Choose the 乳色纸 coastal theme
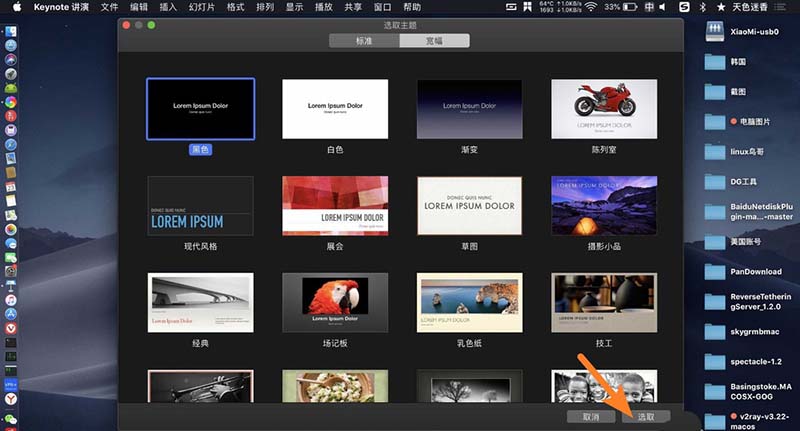Screen dimensions: 800x431 click(x=469, y=302)
